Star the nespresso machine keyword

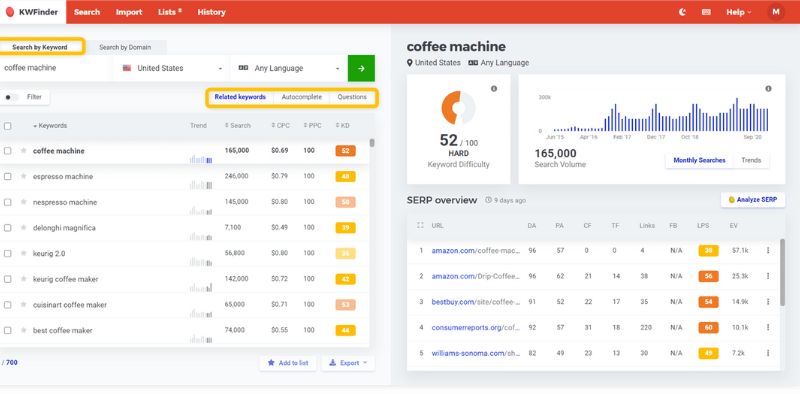[23, 202]
